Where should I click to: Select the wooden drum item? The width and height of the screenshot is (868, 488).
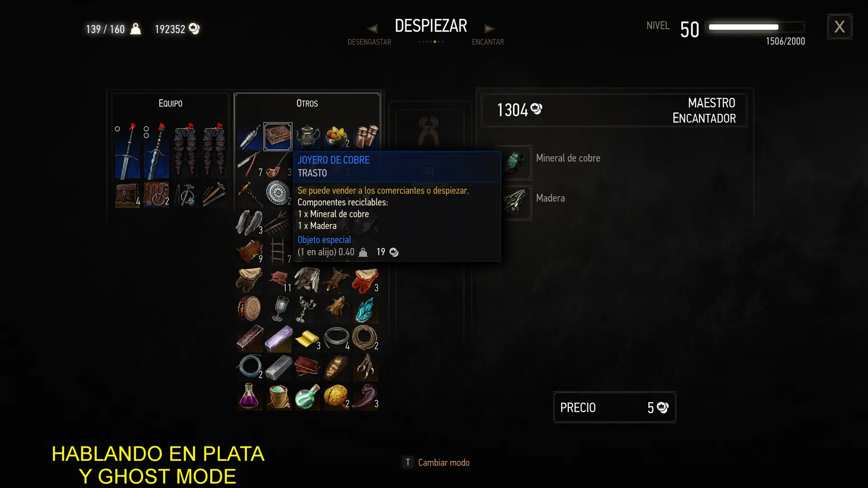pyautogui.click(x=249, y=310)
